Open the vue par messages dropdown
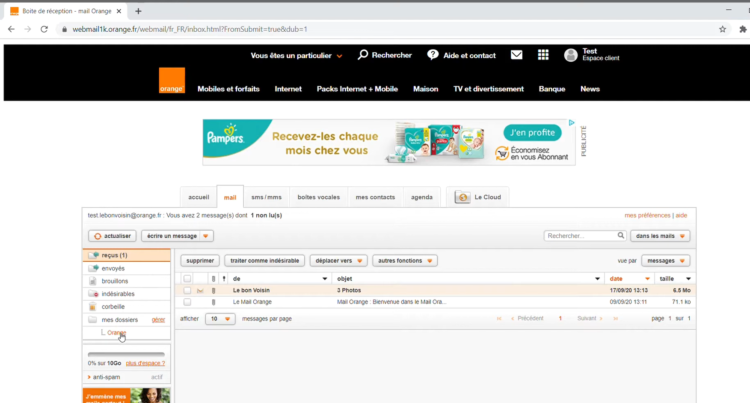The height and width of the screenshot is (403, 750). 665,261
